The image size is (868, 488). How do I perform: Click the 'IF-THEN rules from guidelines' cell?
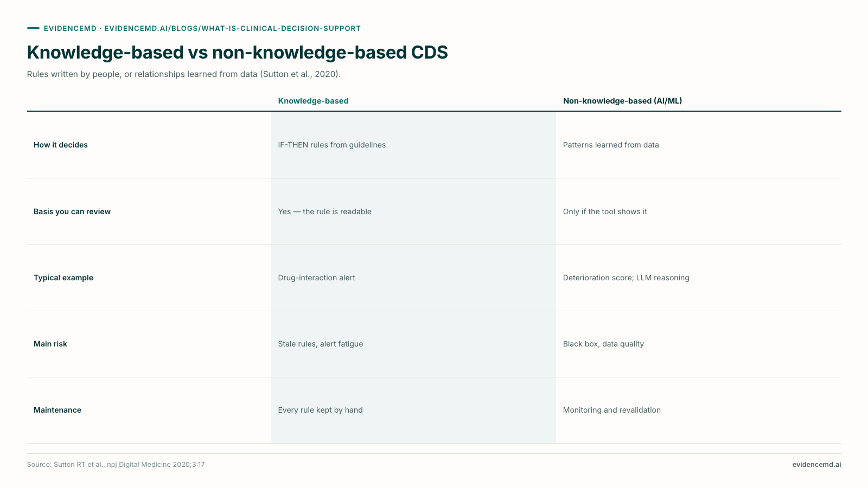pos(332,145)
